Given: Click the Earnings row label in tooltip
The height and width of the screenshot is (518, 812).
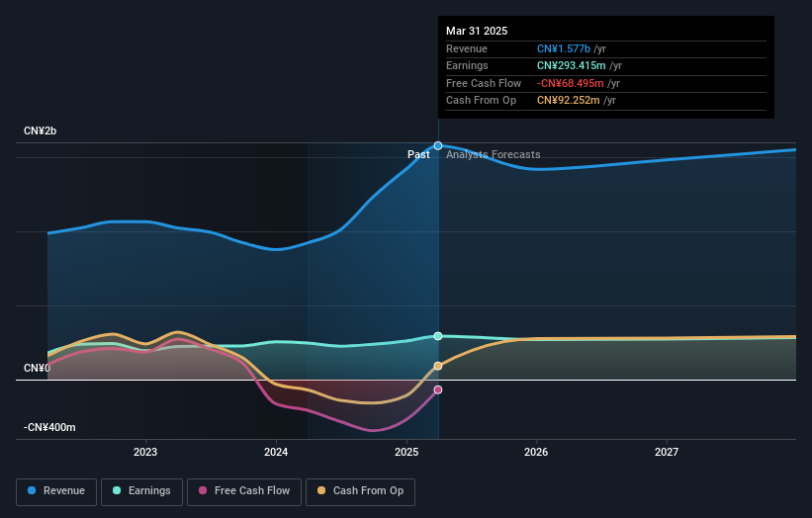Looking at the screenshot, I should 467,65.
